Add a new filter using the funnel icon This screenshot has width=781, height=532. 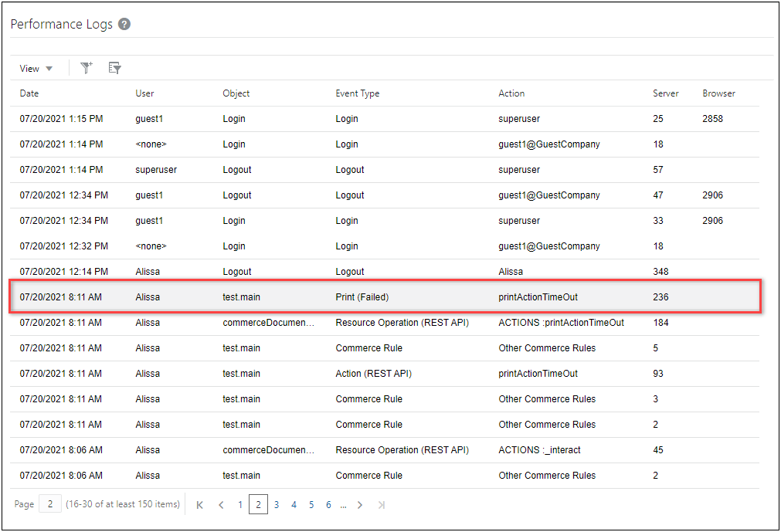86,68
